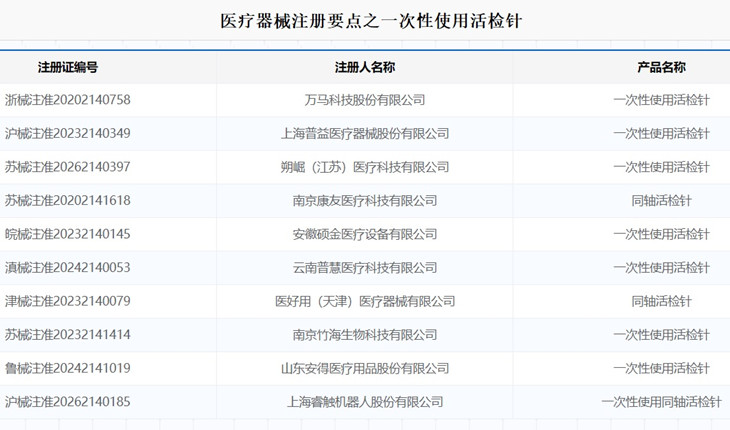Click registrant 朔崛（江苏）医疗科技有限公司
Image resolution: width=730 pixels, height=430 pixels.
click(x=365, y=167)
